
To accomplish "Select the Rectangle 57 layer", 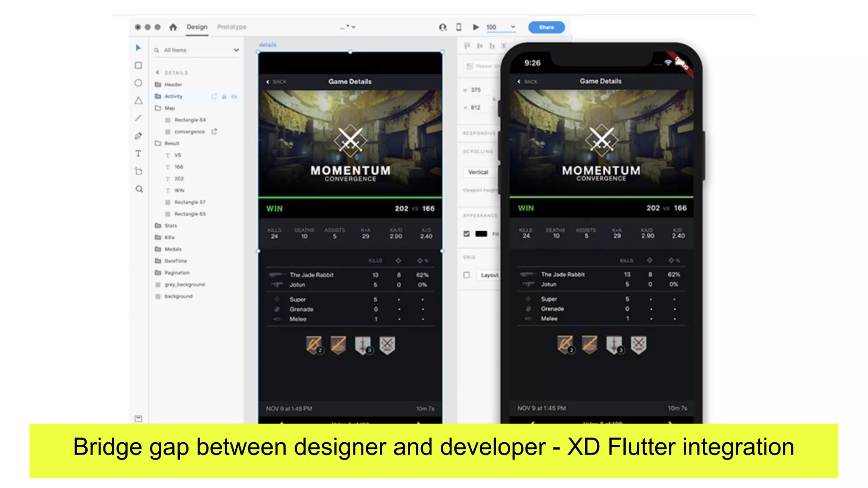I will [190, 202].
